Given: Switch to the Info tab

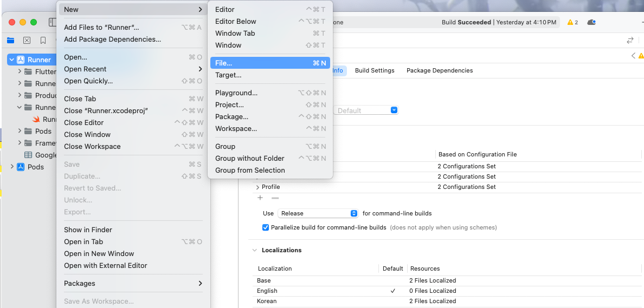Looking at the screenshot, I should (x=338, y=70).
